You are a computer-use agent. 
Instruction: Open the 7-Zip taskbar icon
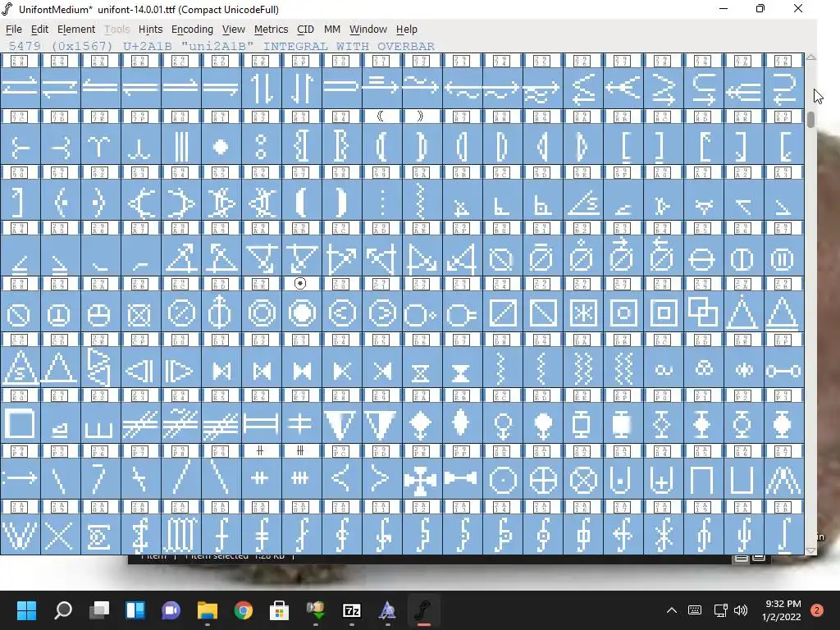point(351,610)
